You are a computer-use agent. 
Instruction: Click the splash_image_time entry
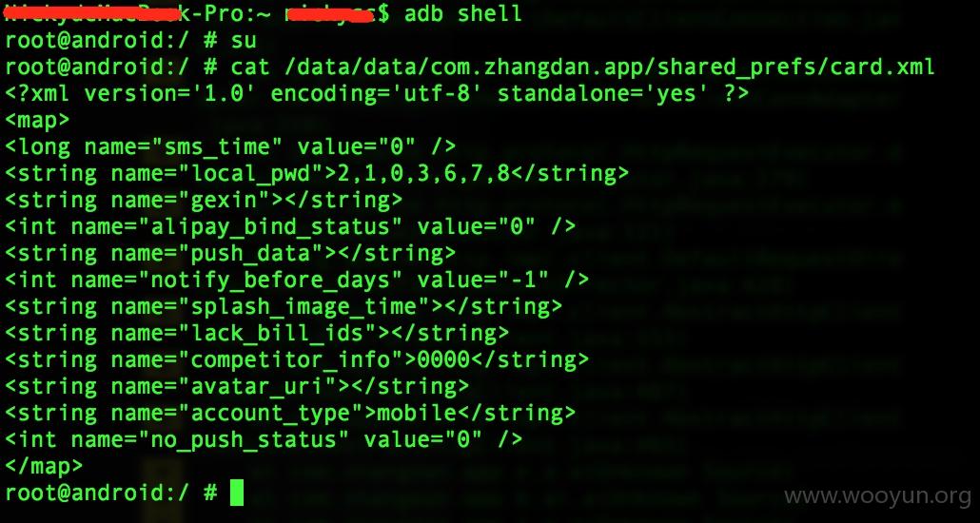click(x=284, y=306)
